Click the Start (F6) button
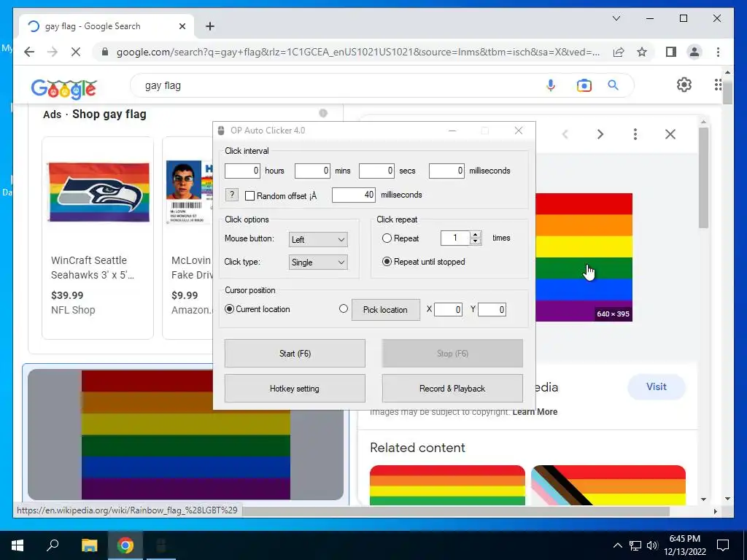This screenshot has width=747, height=560. (x=295, y=354)
